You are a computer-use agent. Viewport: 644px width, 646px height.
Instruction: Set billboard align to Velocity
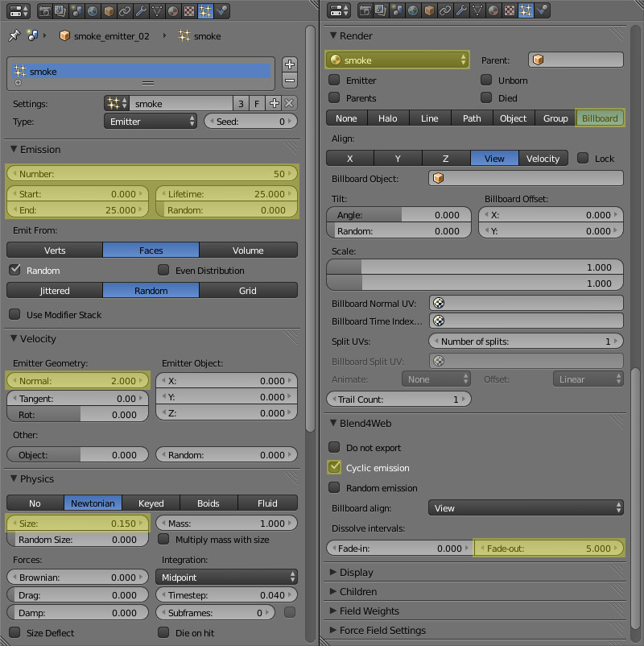pos(543,159)
